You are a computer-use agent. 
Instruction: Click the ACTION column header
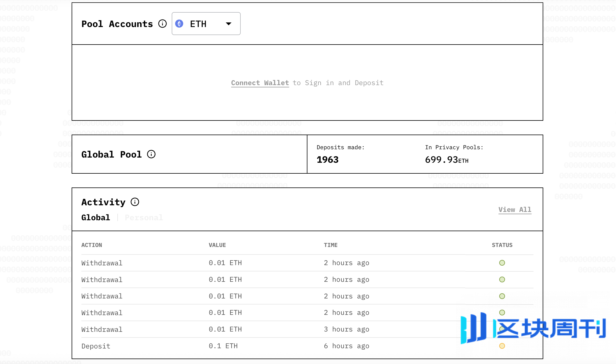click(x=92, y=245)
